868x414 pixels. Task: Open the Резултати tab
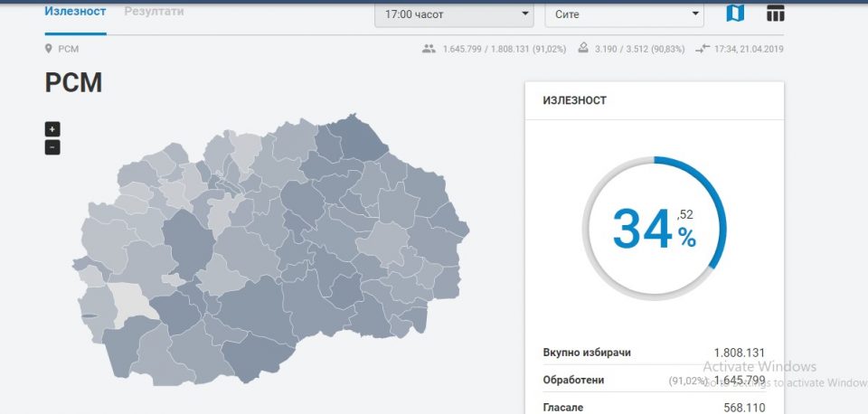click(154, 12)
